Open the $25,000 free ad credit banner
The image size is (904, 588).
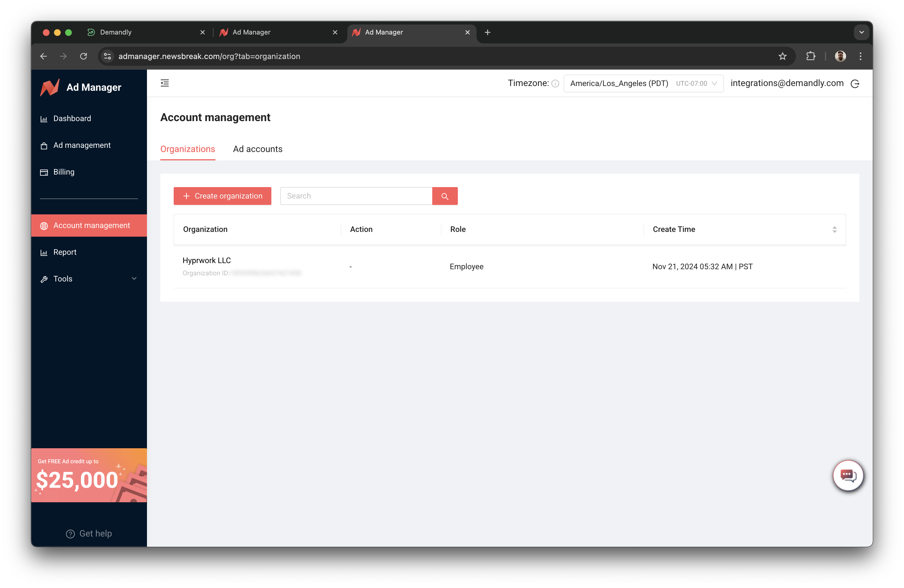pyautogui.click(x=89, y=475)
